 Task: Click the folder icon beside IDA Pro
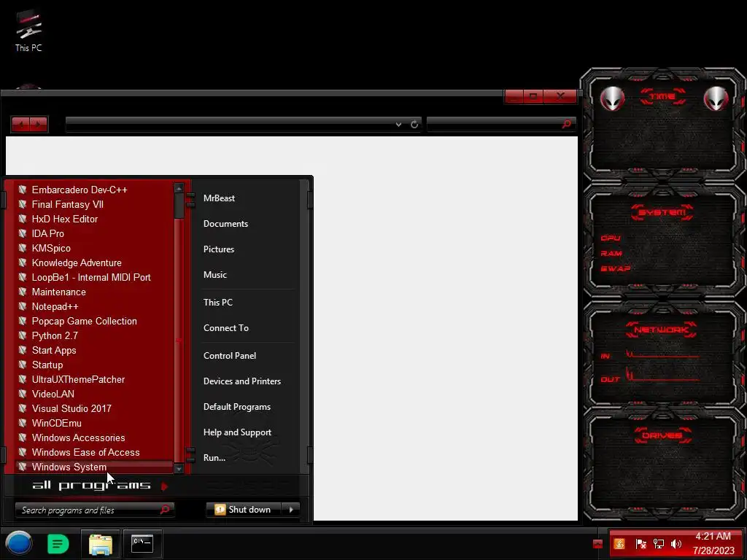[23, 233]
